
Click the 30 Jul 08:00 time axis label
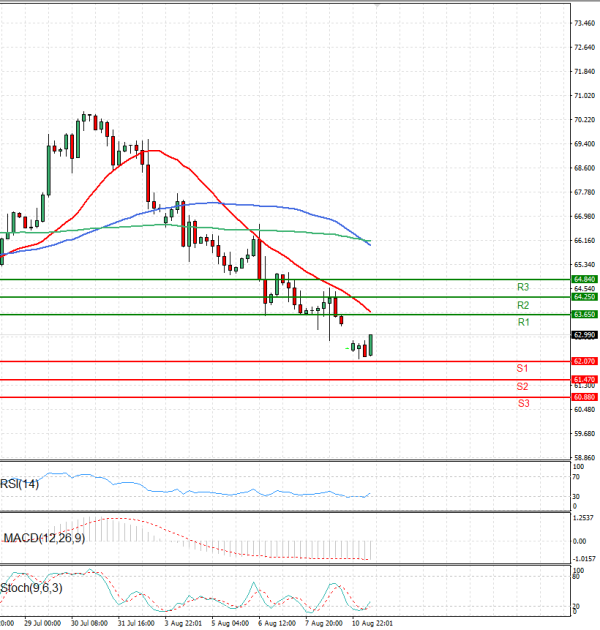click(x=89, y=622)
